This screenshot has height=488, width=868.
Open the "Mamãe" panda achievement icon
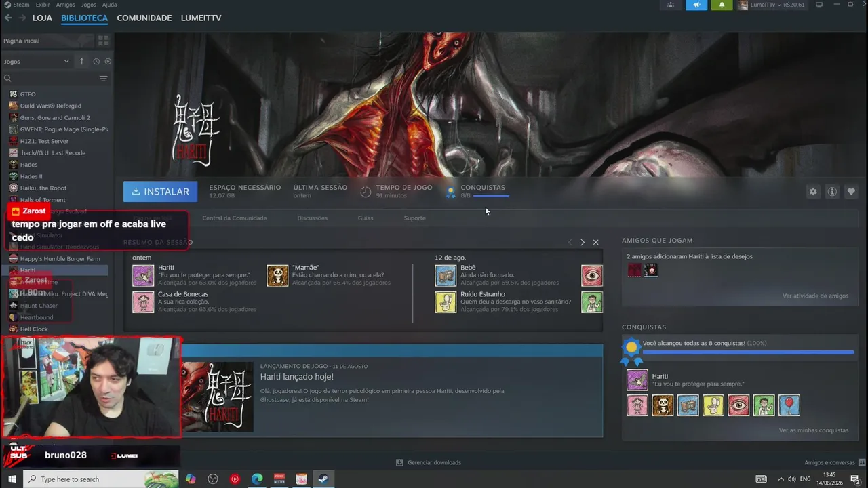point(277,276)
